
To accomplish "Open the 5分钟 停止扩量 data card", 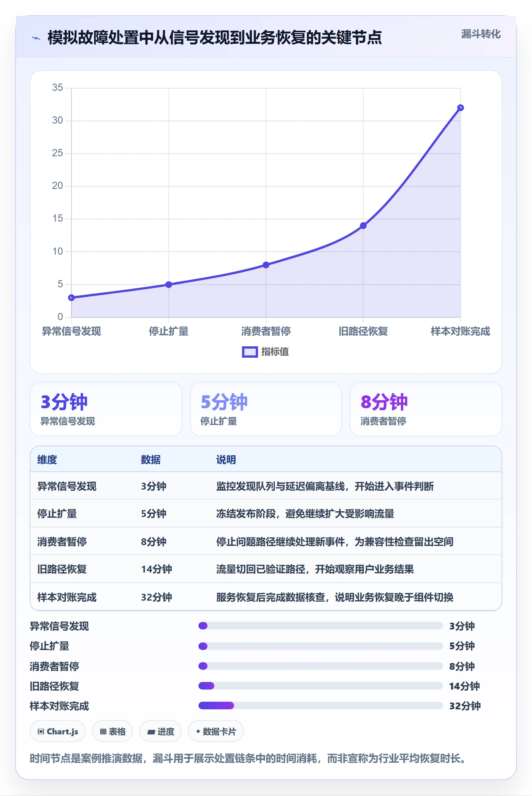I will (x=266, y=409).
